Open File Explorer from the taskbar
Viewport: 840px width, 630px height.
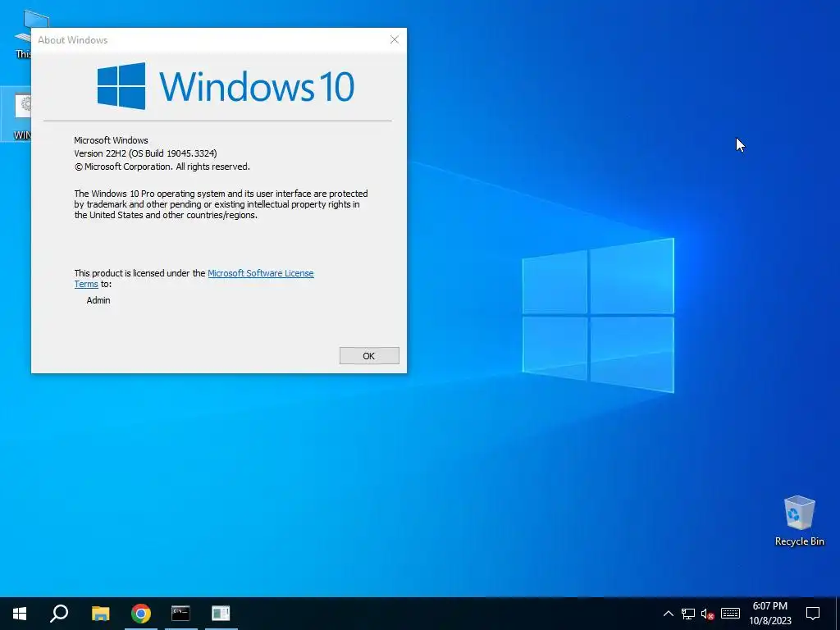tap(100, 614)
